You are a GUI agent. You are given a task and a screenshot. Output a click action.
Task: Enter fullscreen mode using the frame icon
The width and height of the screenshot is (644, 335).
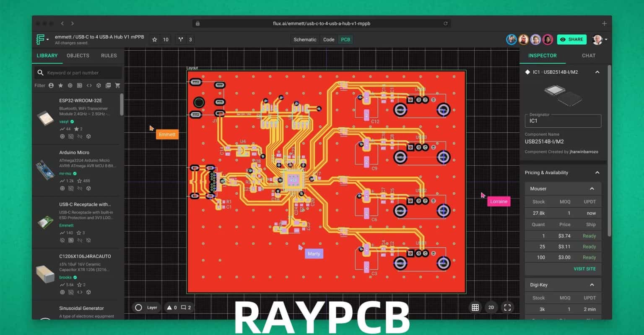pos(507,307)
